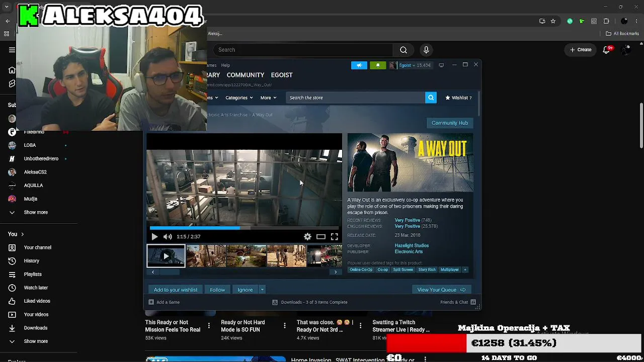Viewport: 644px width, 362px height.
Task: Open Friends & Chat in Steam
Action: tap(458, 302)
